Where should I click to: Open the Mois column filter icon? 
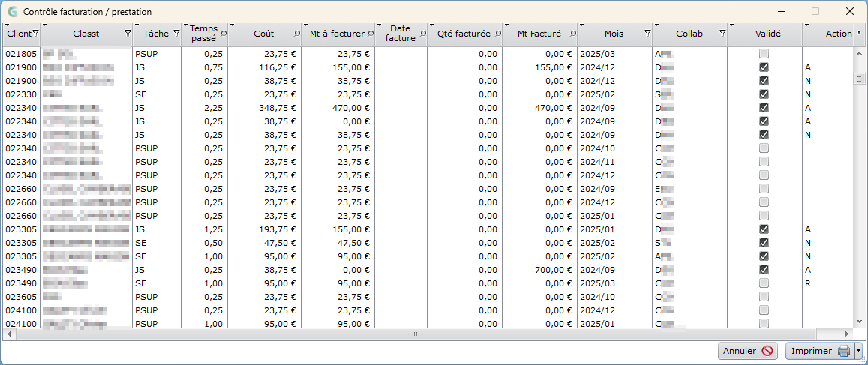pos(647,34)
